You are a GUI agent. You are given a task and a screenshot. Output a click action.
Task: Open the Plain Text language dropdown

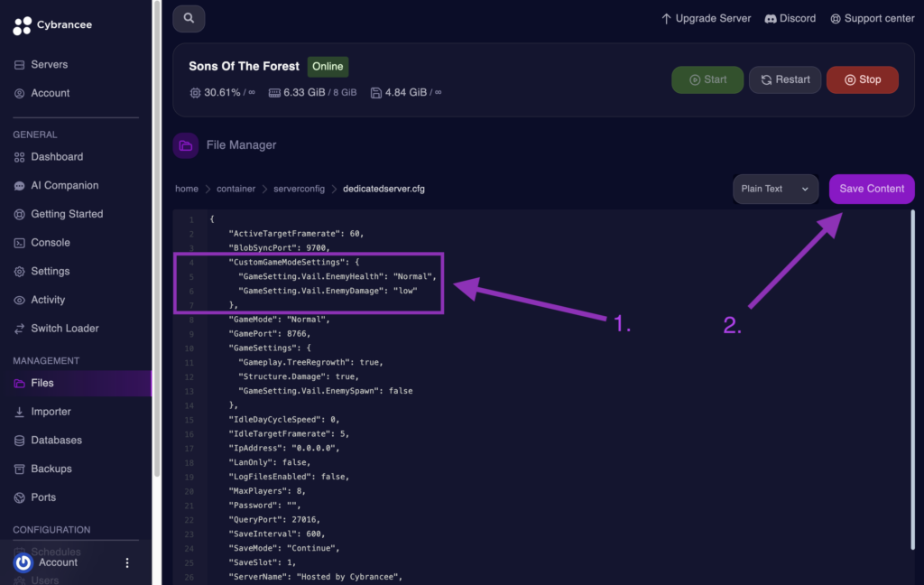click(x=775, y=189)
